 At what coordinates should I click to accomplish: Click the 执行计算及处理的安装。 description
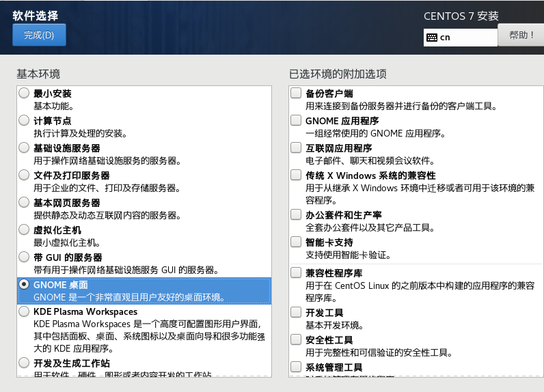[80, 133]
